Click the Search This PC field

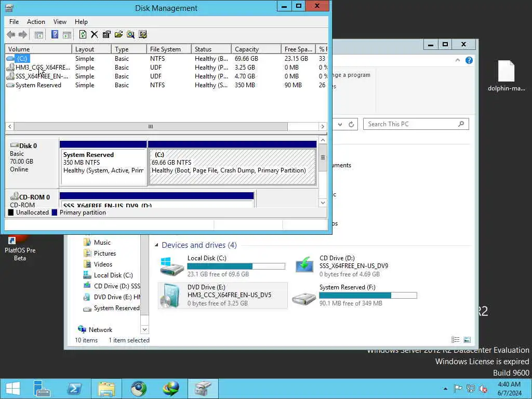click(416, 124)
